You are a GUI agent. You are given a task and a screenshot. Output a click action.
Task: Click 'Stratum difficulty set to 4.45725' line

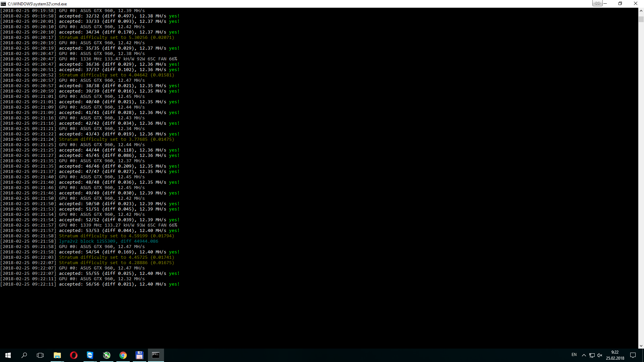coord(87,257)
